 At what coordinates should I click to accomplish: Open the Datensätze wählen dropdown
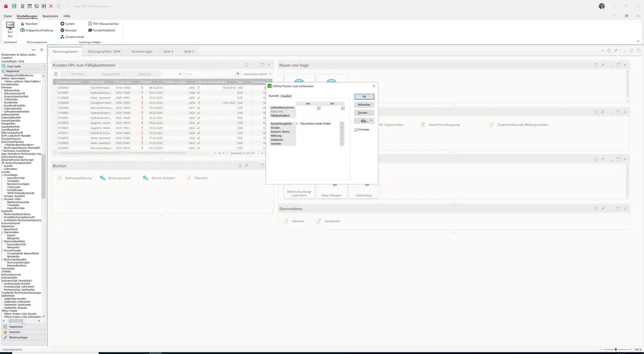258,74
